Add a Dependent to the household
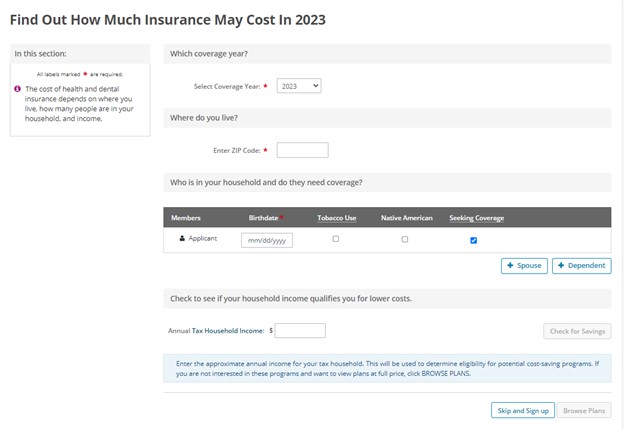This screenshot has width=624, height=429. pos(581,266)
